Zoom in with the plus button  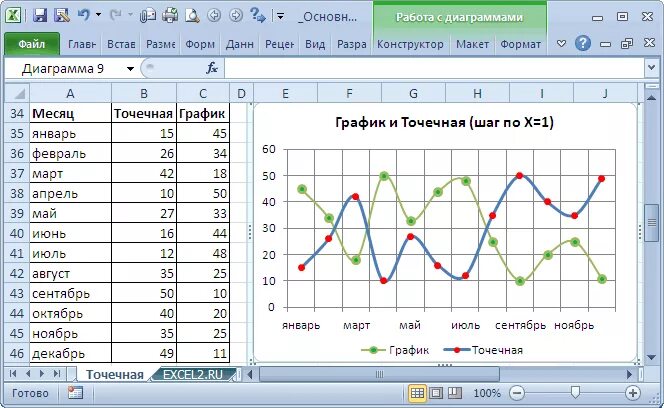pyautogui.click(x=633, y=393)
